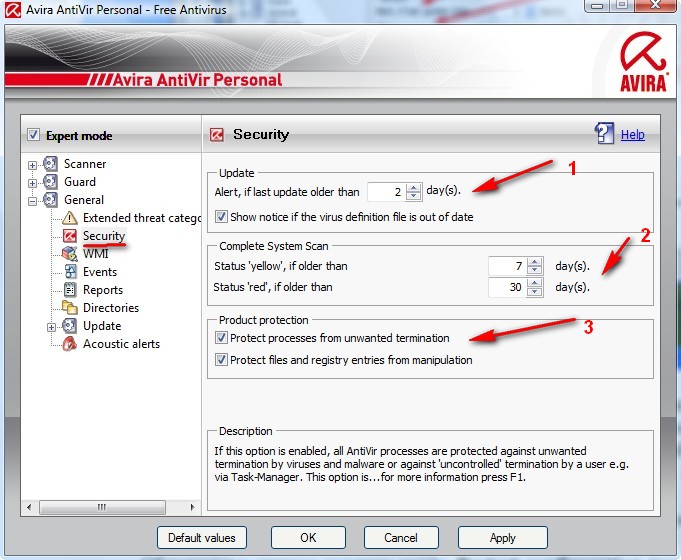The width and height of the screenshot is (681, 560).
Task: Click the General gear icon in tree
Action: pos(50,200)
